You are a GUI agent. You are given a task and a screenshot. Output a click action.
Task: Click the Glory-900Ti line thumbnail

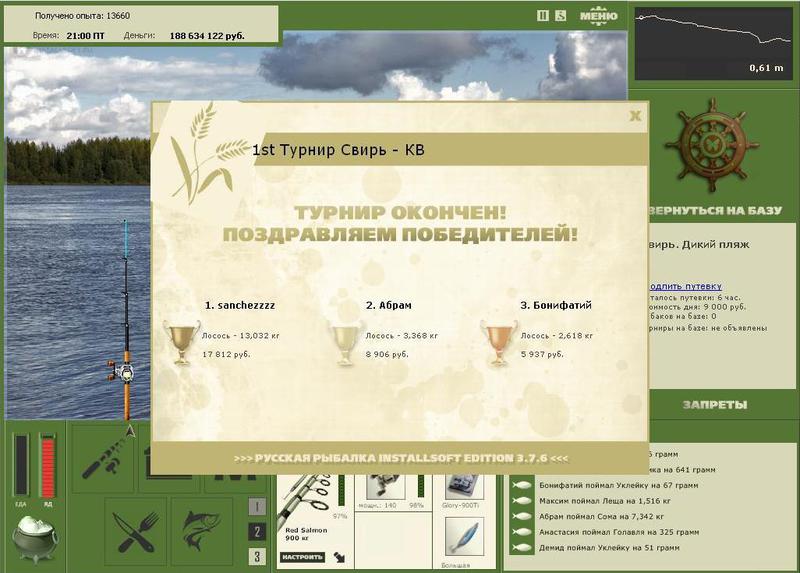[463, 486]
